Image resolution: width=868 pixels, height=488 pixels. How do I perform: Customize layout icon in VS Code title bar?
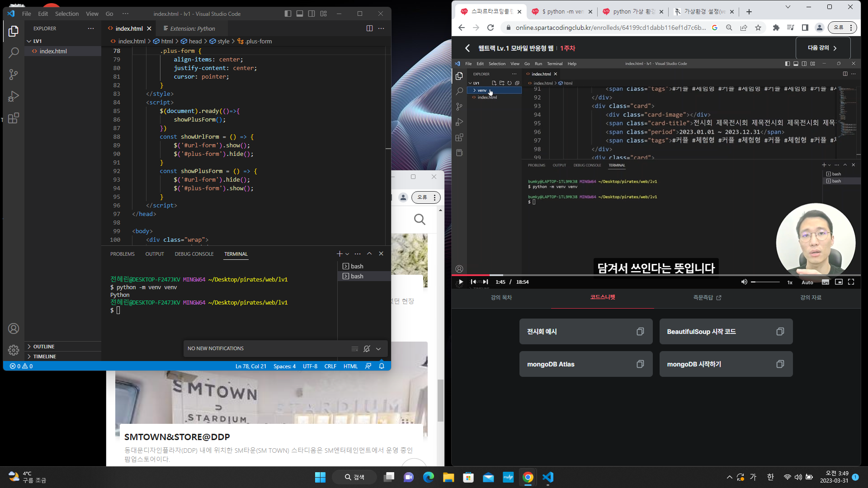323,14
